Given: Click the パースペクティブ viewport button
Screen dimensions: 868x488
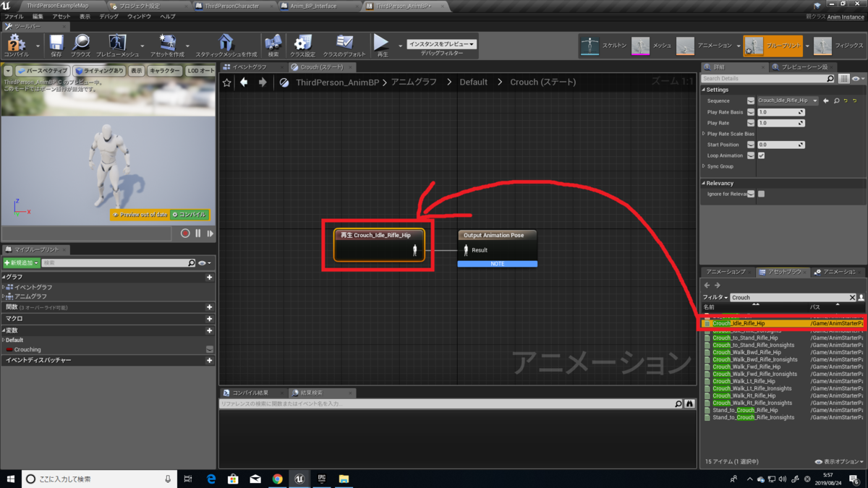Looking at the screenshot, I should [42, 71].
